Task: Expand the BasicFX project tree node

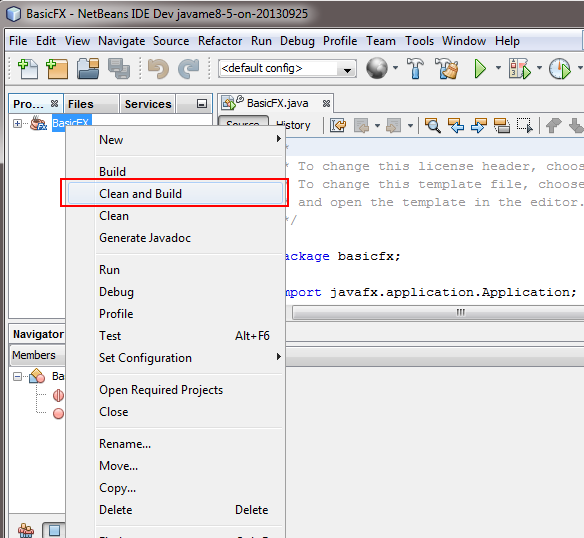Action: (x=17, y=123)
